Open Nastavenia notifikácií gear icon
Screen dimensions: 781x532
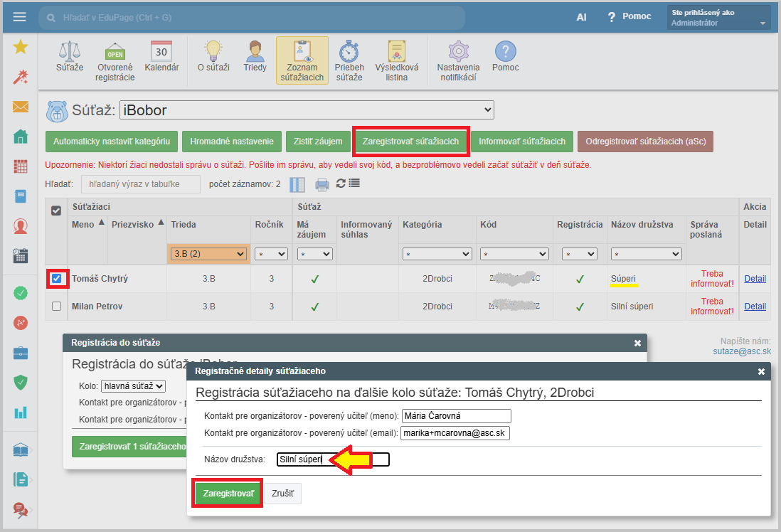[458, 53]
